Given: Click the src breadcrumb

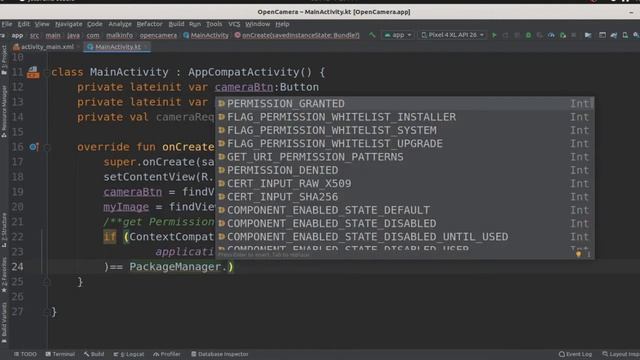Looking at the screenshot, I should [x=34, y=36].
